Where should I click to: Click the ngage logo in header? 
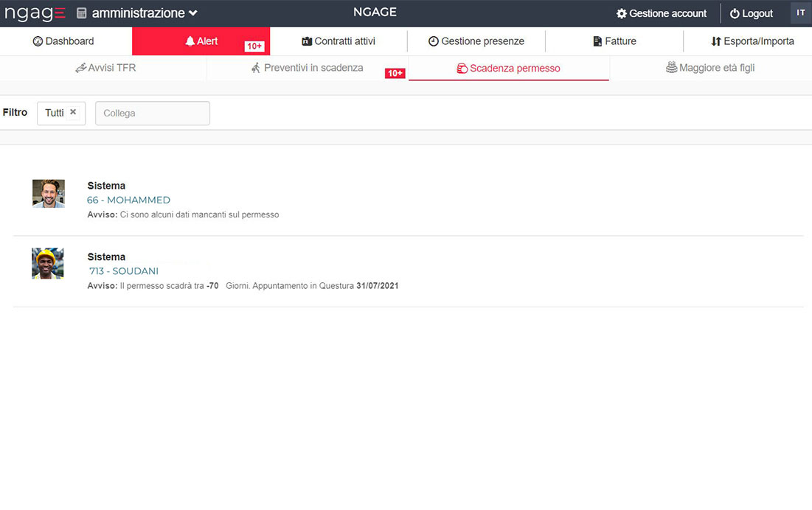[35, 13]
